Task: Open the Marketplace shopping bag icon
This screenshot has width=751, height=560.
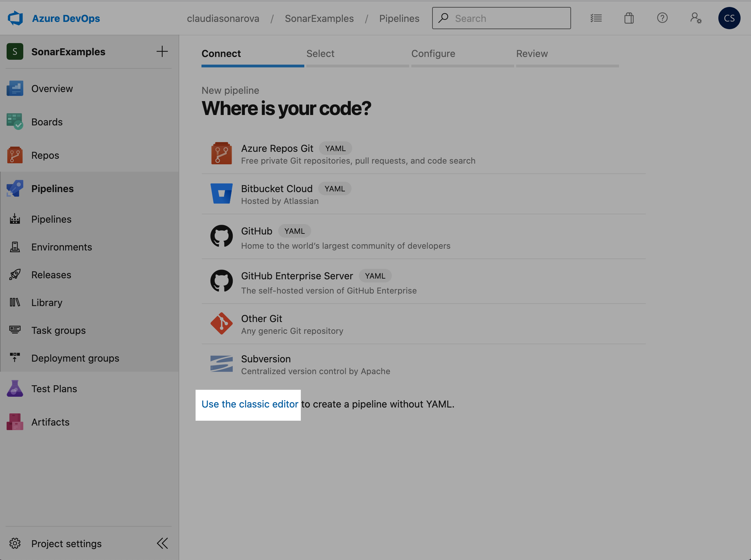Action: (629, 18)
